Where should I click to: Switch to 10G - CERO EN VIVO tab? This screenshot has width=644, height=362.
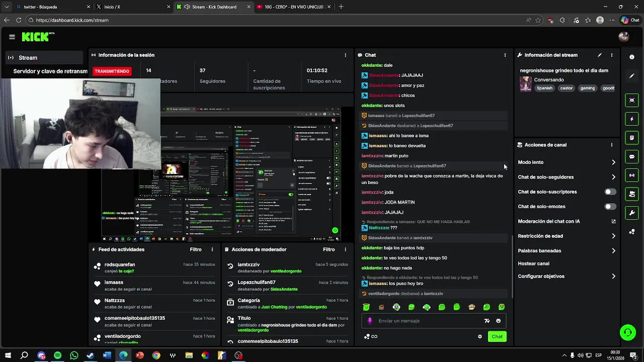[x=293, y=7]
